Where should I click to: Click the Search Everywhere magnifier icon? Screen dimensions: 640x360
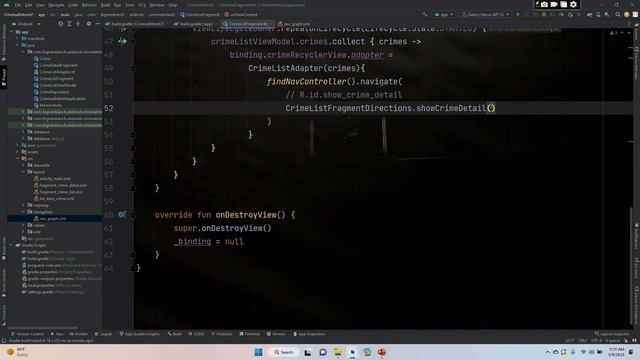[x=618, y=14]
